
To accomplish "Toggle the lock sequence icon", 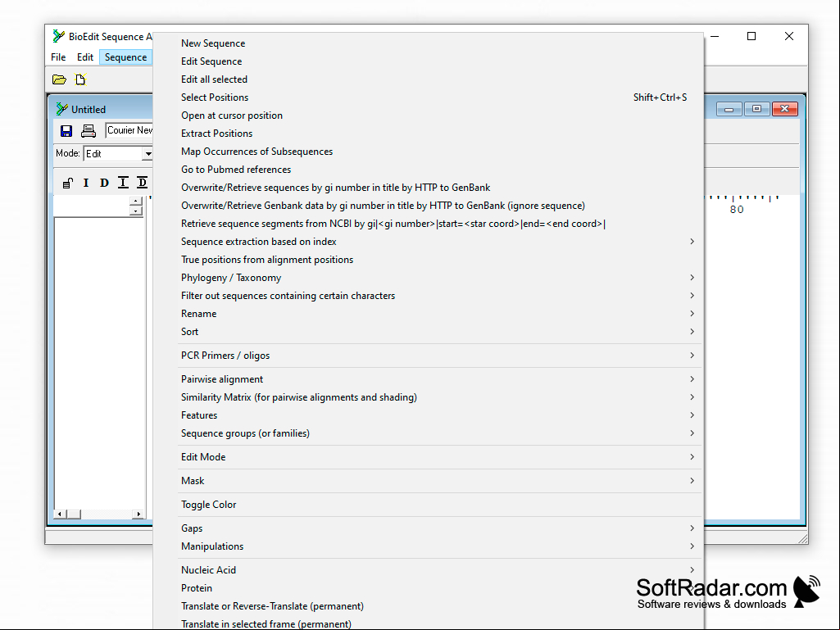I will point(67,184).
